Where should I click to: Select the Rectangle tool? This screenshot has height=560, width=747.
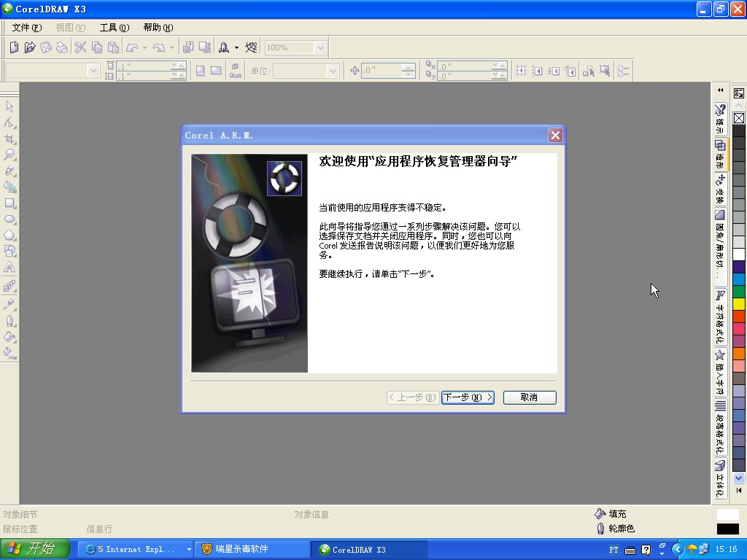[x=9, y=203]
